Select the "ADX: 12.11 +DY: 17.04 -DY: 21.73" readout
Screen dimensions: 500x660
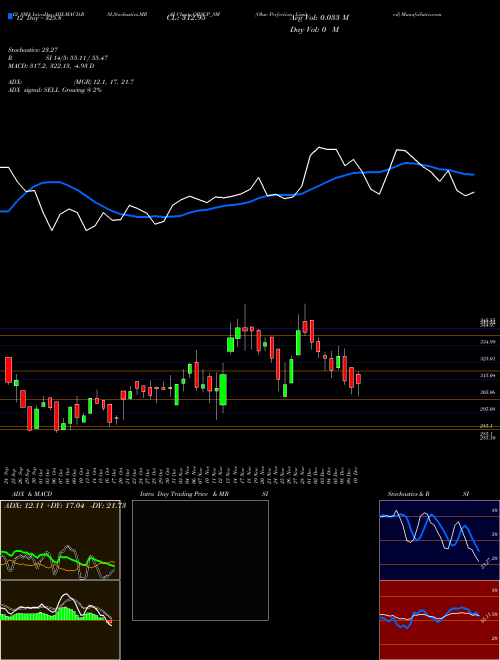pyautogui.click(x=65, y=506)
